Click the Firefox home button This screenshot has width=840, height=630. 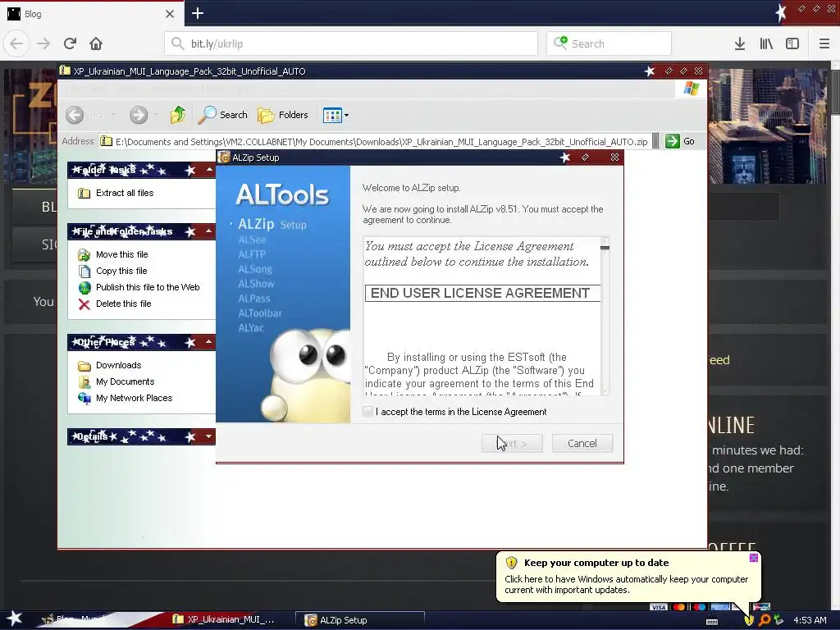(x=96, y=43)
